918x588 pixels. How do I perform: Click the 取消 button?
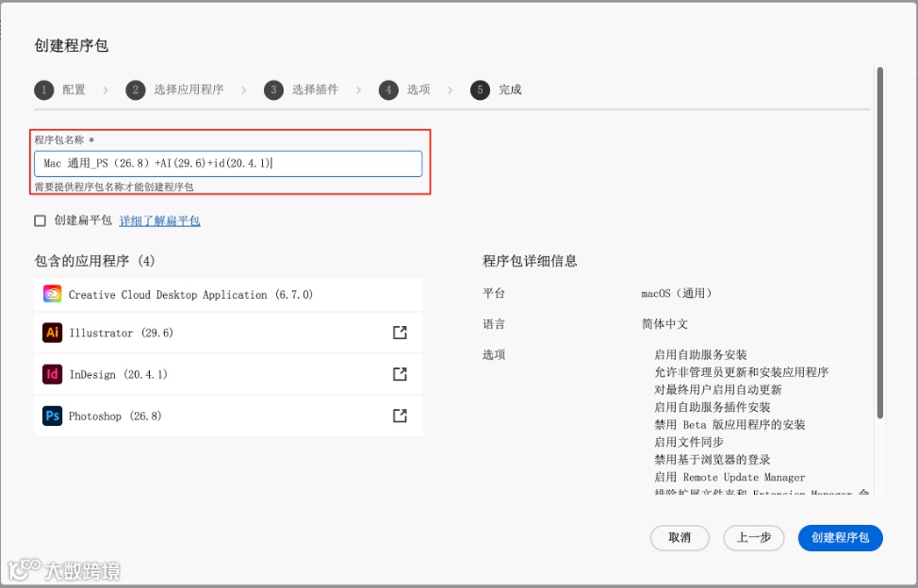click(680, 538)
